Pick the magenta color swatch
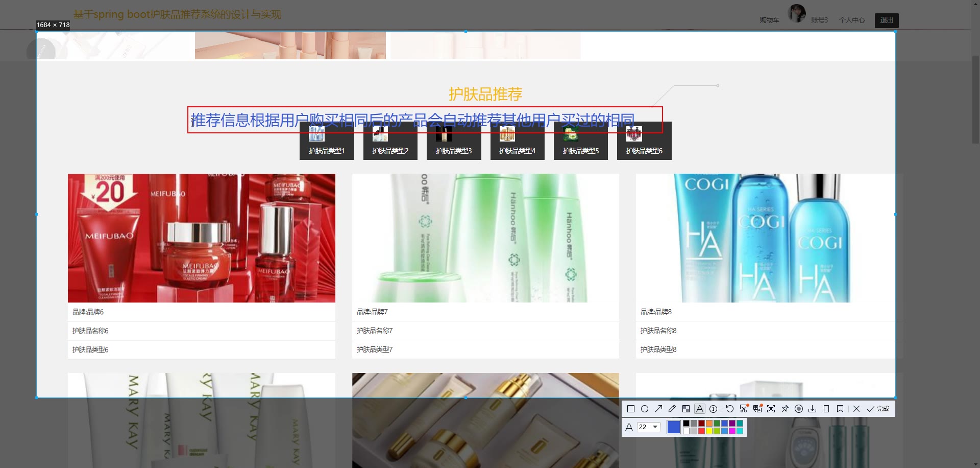 pyautogui.click(x=732, y=431)
